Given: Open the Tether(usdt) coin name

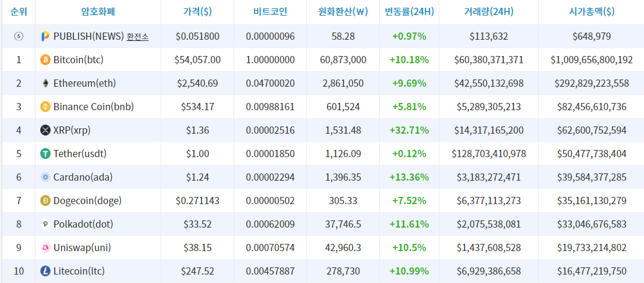Looking at the screenshot, I should coord(79,154).
